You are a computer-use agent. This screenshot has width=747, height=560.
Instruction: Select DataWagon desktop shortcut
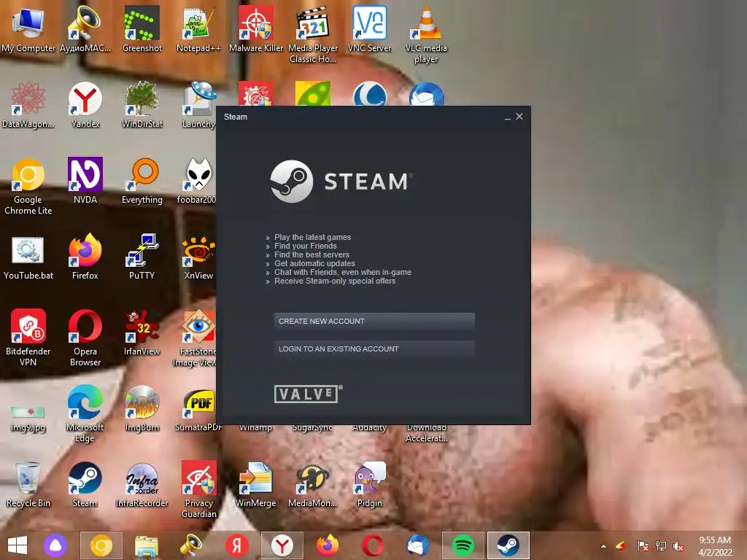tap(28, 105)
